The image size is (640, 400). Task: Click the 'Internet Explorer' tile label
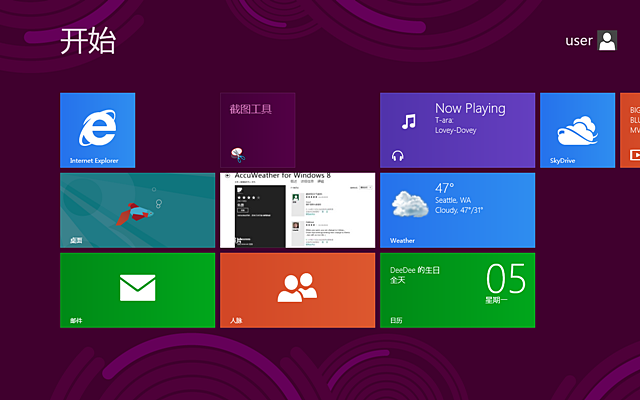94,160
